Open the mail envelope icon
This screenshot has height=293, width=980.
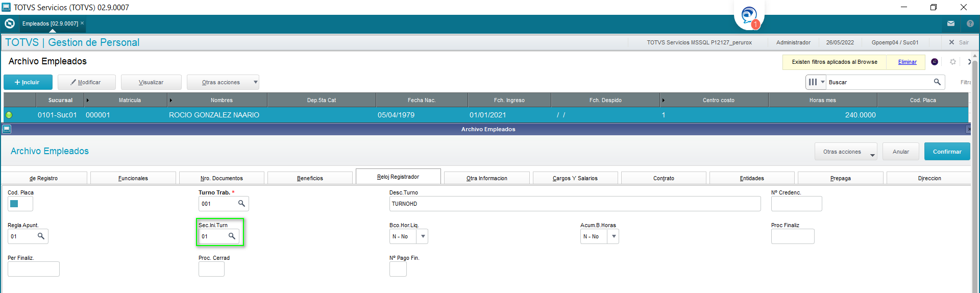(x=951, y=23)
